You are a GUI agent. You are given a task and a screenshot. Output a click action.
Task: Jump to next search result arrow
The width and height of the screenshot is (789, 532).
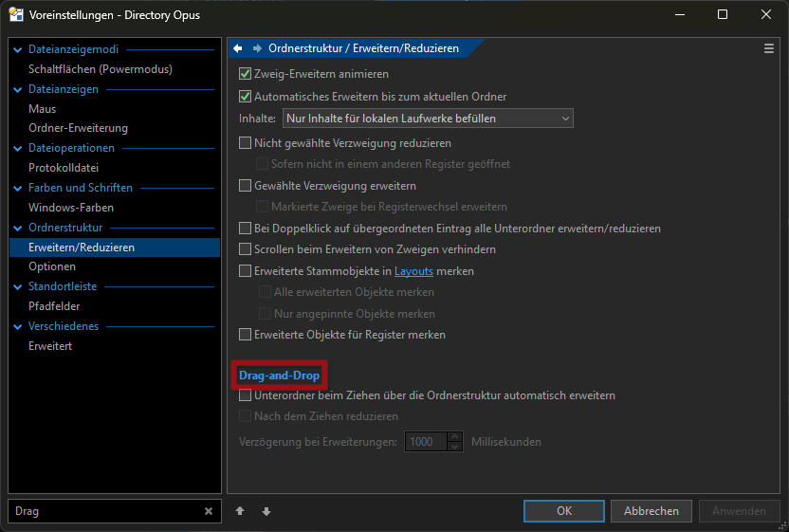click(266, 511)
